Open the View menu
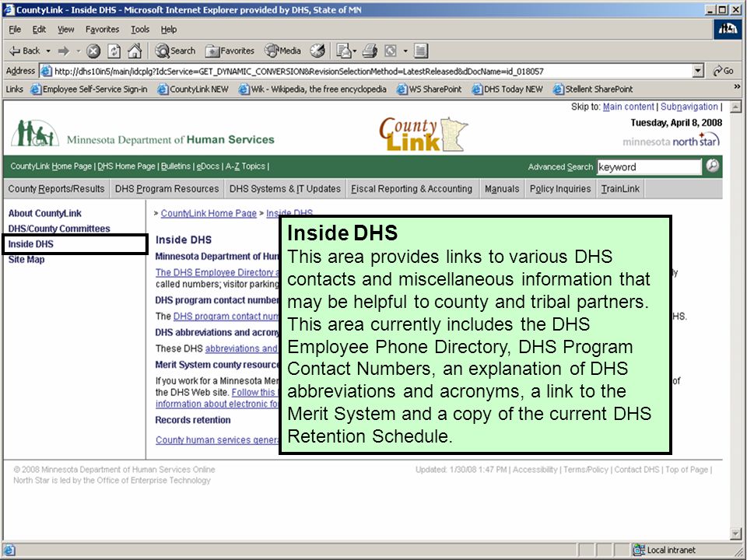 pyautogui.click(x=65, y=30)
